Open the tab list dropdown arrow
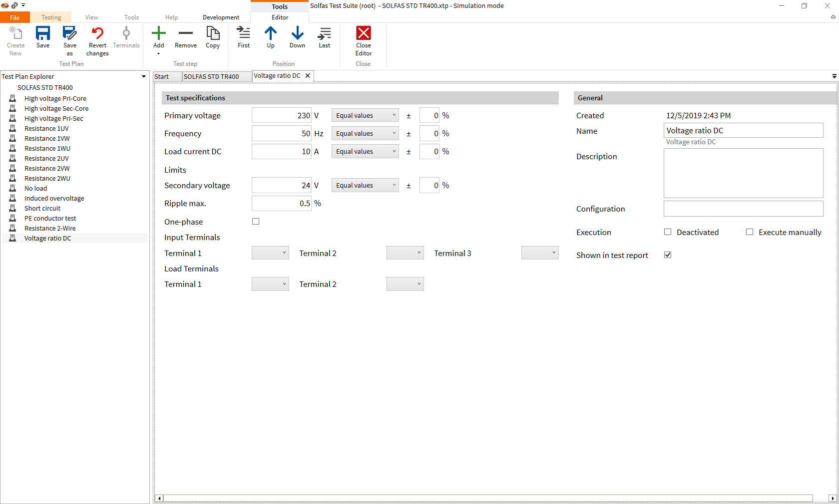This screenshot has width=839, height=504. (834, 76)
